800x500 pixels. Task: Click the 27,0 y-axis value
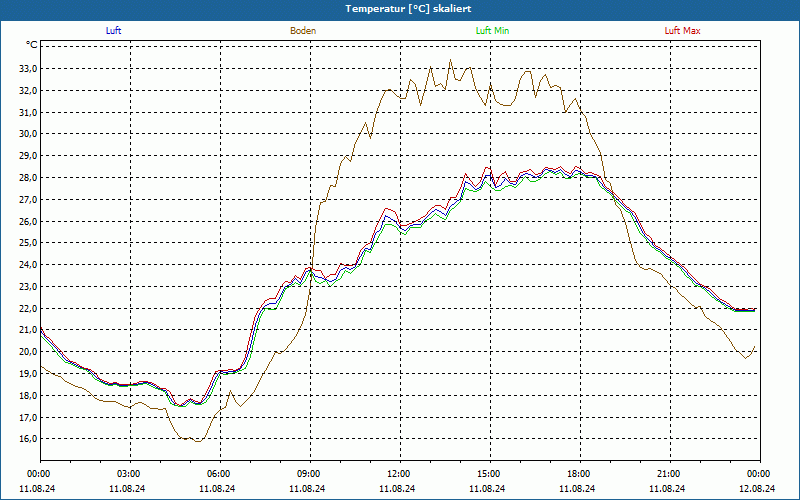pos(27,199)
